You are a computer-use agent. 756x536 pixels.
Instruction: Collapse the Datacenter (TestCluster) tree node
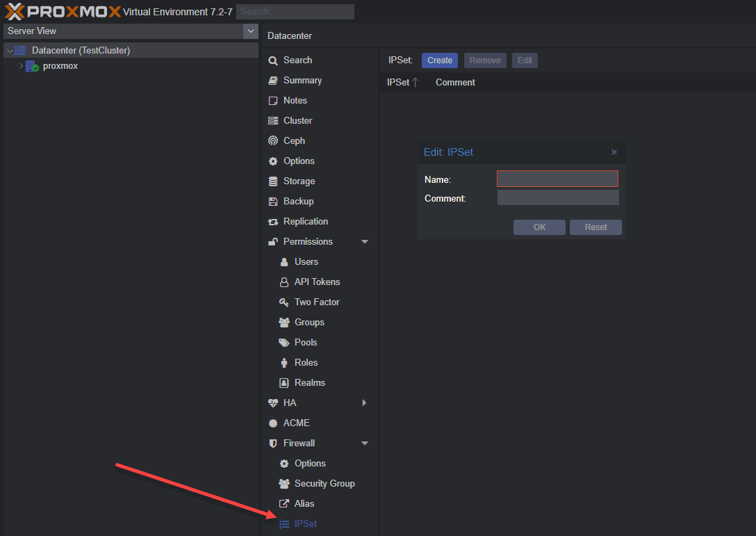(10, 51)
